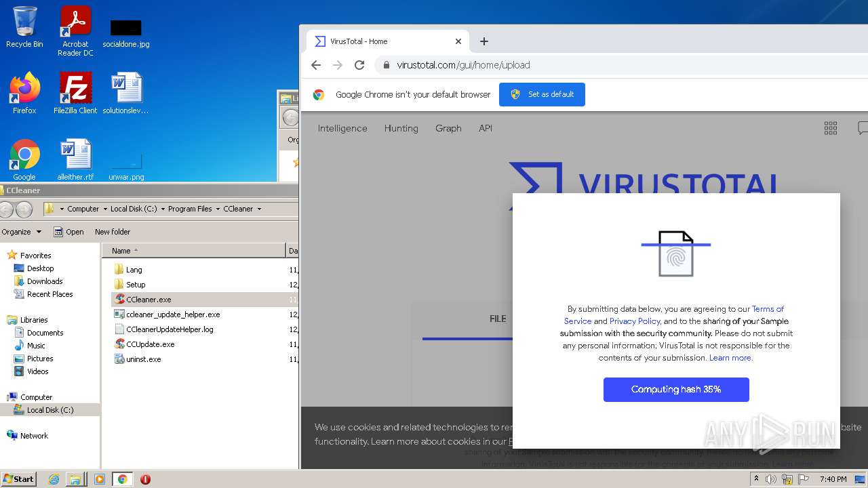Click New folder in the Explorer toolbar
Image resolution: width=868 pixels, height=488 pixels.
(x=113, y=232)
